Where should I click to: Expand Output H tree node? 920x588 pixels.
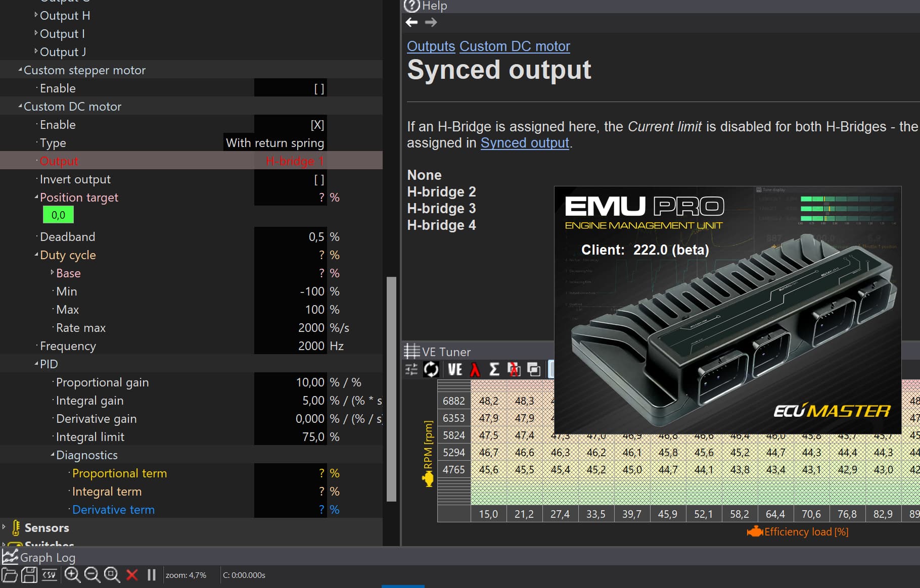[36, 15]
